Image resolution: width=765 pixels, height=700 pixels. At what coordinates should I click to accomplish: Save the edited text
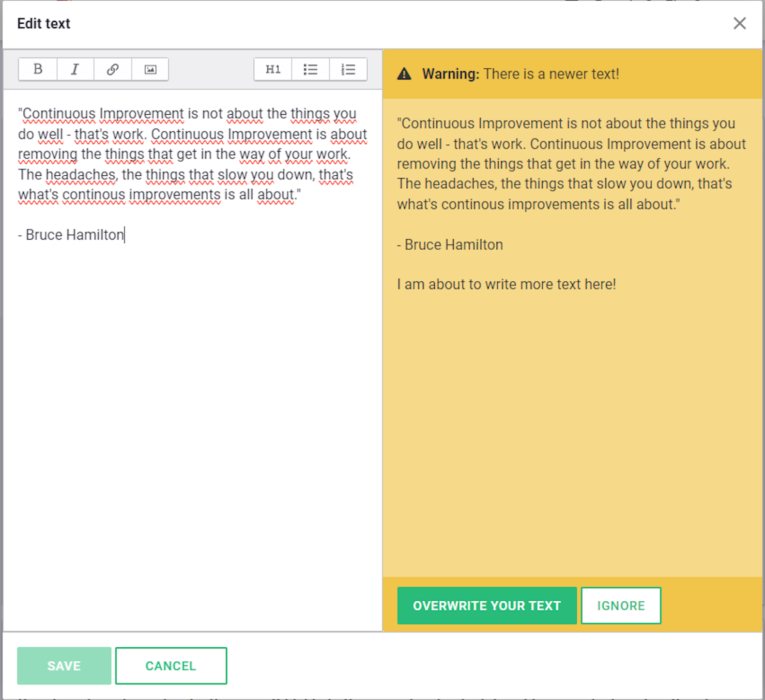click(x=64, y=666)
